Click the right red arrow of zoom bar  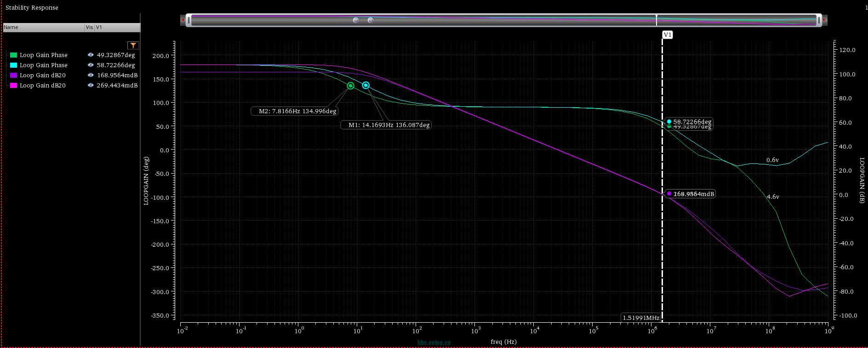coord(825,20)
